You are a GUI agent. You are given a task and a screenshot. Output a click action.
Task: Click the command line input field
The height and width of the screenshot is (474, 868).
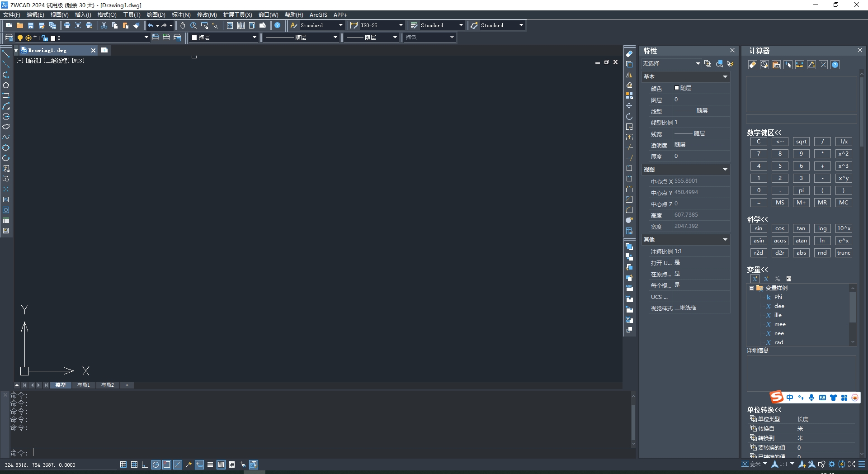[316, 452]
